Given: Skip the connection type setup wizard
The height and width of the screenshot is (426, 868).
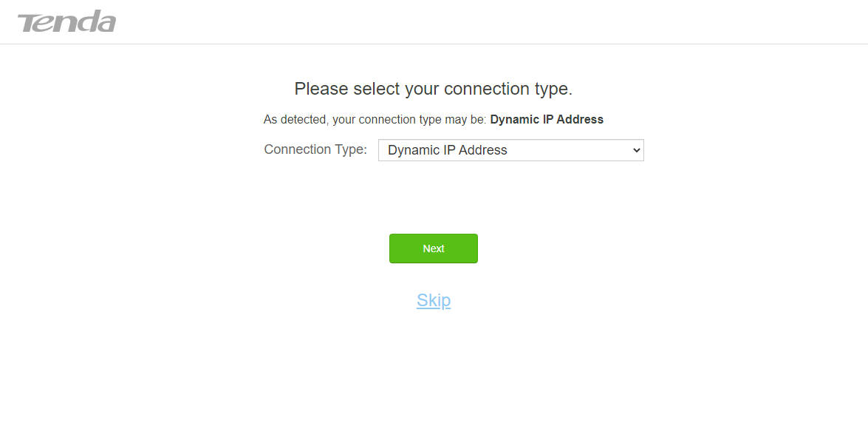Looking at the screenshot, I should pos(434,300).
